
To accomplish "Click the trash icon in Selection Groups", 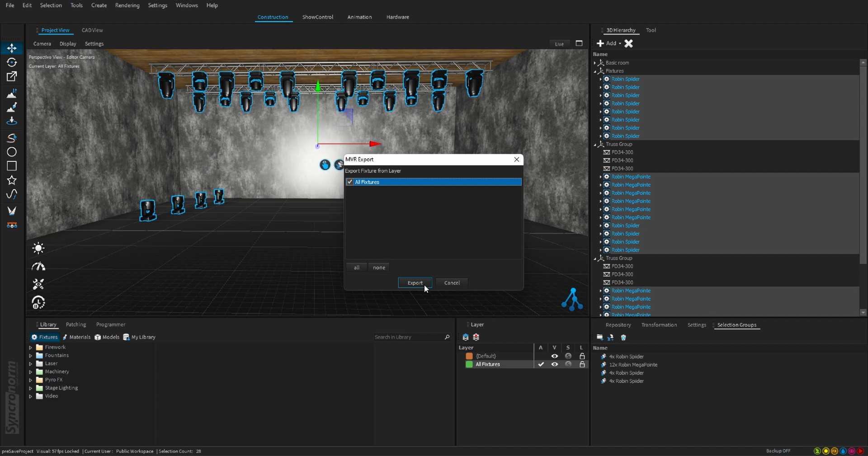I will point(623,338).
